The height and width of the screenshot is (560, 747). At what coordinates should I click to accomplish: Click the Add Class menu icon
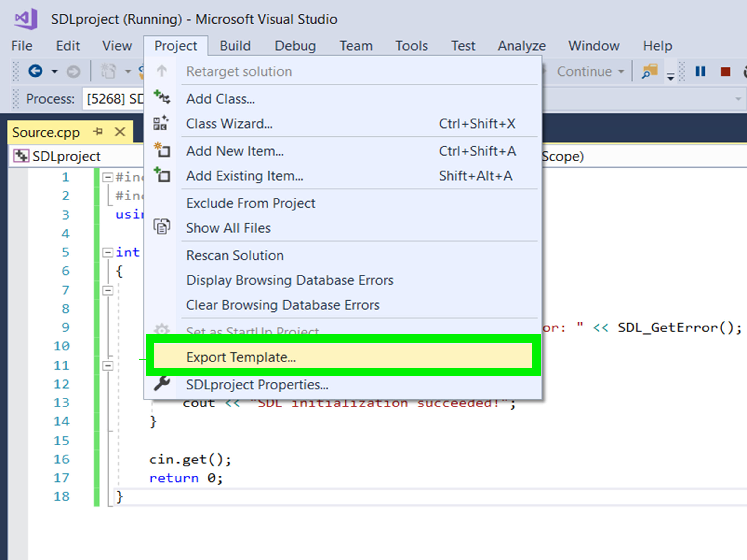point(162,97)
